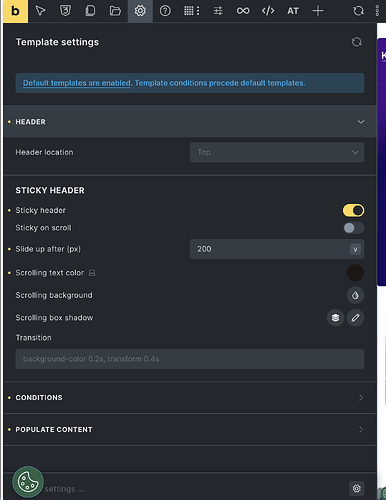The height and width of the screenshot is (500, 386).
Task: Expand the CONDITIONS section
Action: tap(190, 398)
